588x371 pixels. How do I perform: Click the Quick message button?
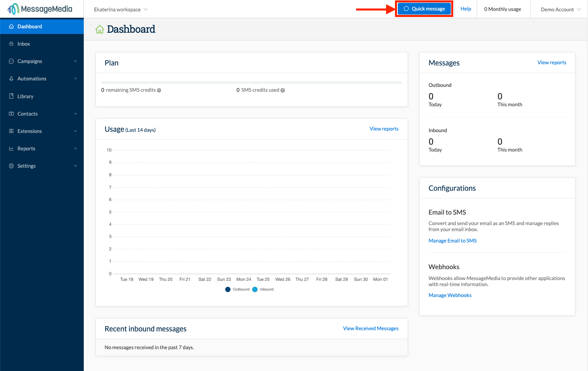(x=424, y=8)
